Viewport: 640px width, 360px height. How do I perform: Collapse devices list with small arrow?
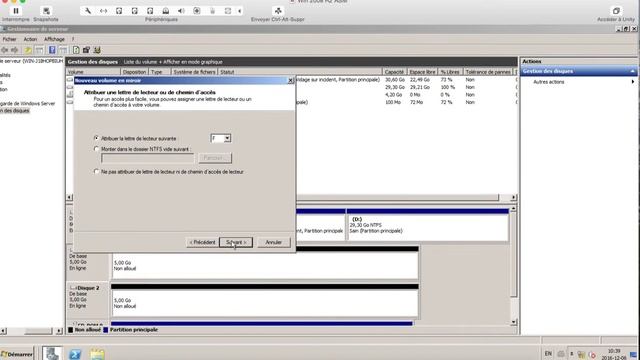coord(240,11)
